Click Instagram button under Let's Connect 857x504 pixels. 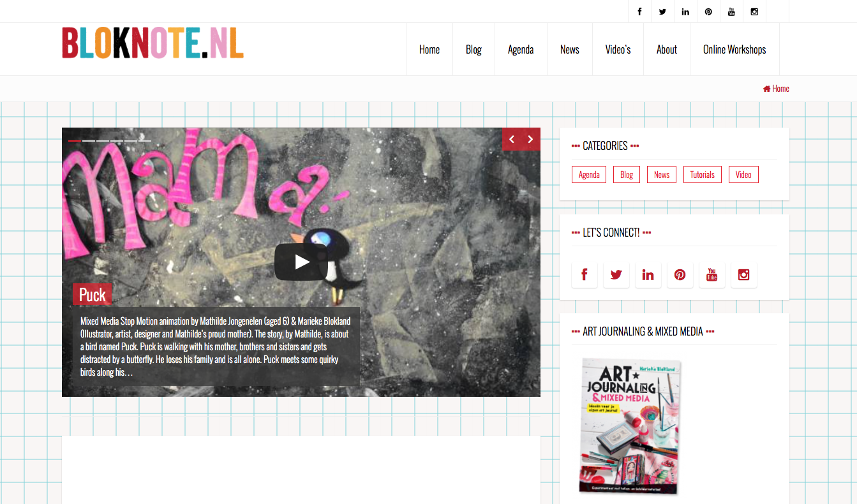pos(744,275)
